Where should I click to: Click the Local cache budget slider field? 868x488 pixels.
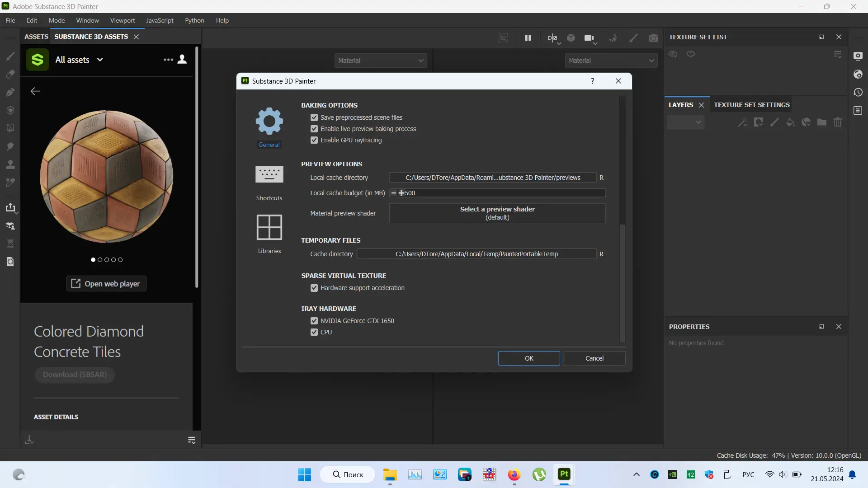click(497, 193)
